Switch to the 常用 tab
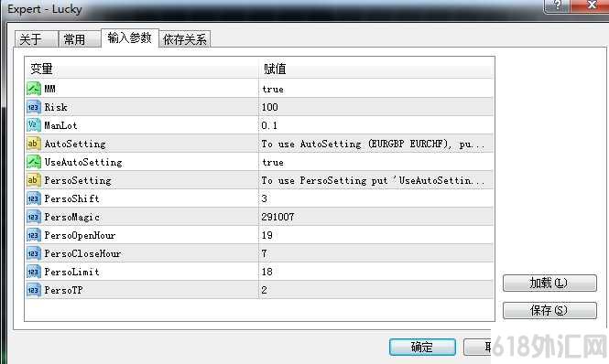 [x=80, y=39]
